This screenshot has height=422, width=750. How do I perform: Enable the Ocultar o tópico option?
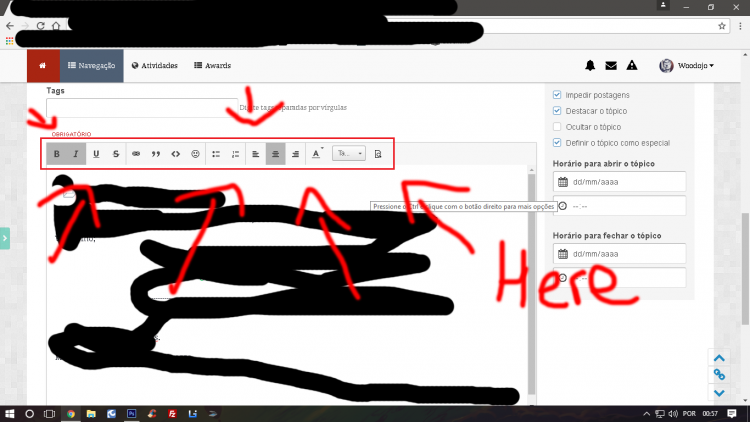click(558, 127)
